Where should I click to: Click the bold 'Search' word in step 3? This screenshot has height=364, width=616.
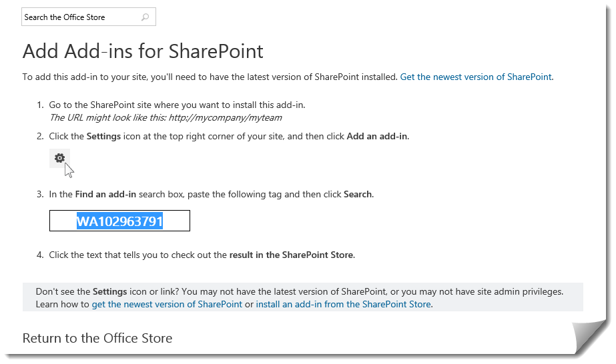point(358,194)
